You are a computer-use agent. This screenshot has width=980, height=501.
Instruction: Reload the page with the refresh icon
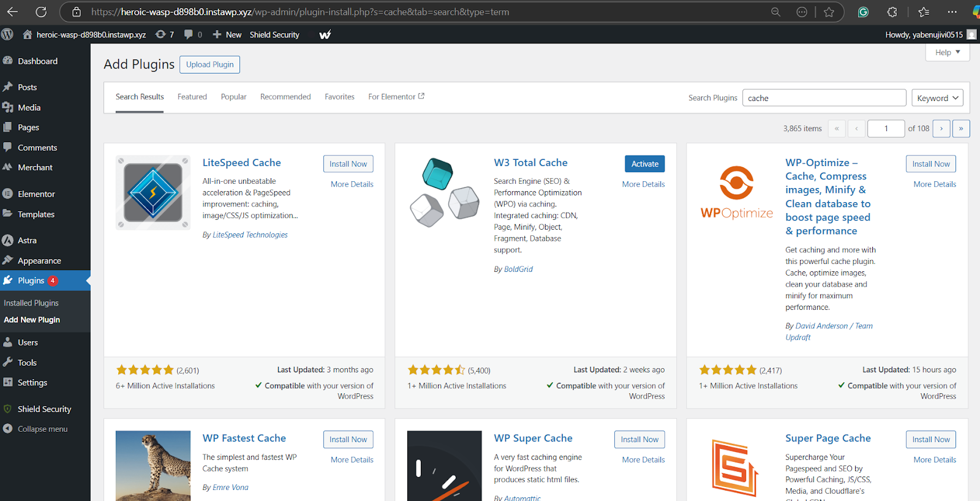41,12
